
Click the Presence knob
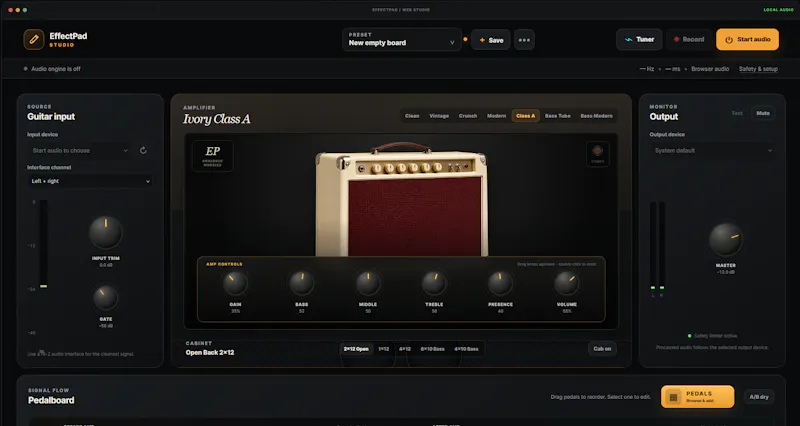(x=500, y=284)
